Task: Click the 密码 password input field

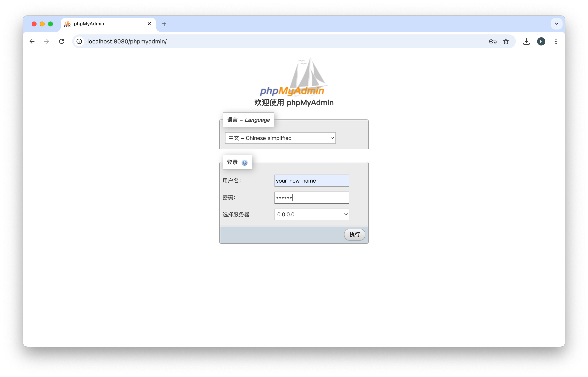Action: click(x=311, y=198)
